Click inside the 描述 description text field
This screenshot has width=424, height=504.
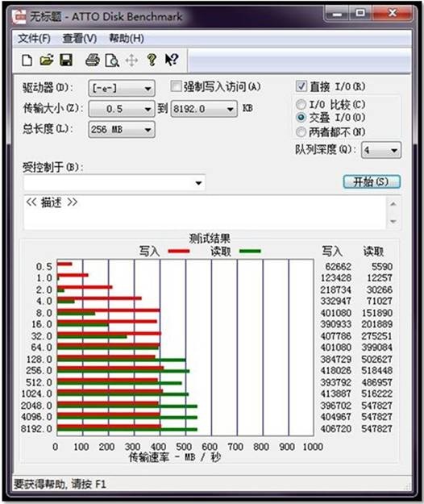(x=205, y=212)
